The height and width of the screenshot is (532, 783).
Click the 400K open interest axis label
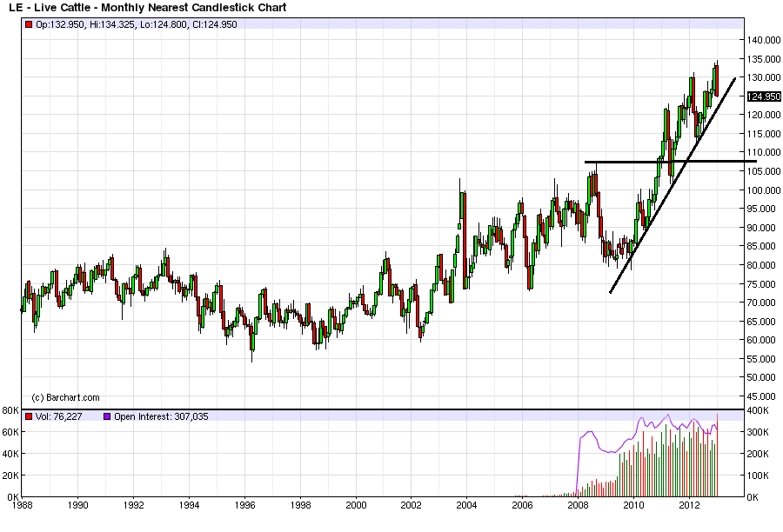pyautogui.click(x=758, y=410)
